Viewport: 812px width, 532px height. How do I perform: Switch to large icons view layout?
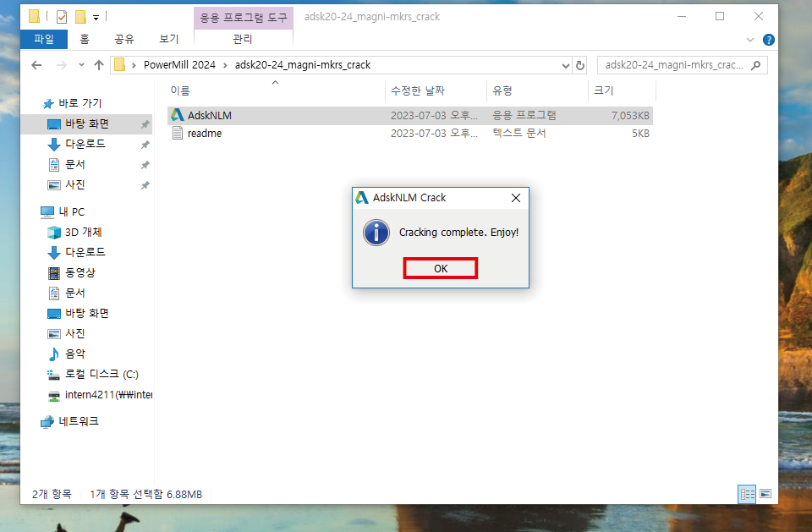(765, 494)
